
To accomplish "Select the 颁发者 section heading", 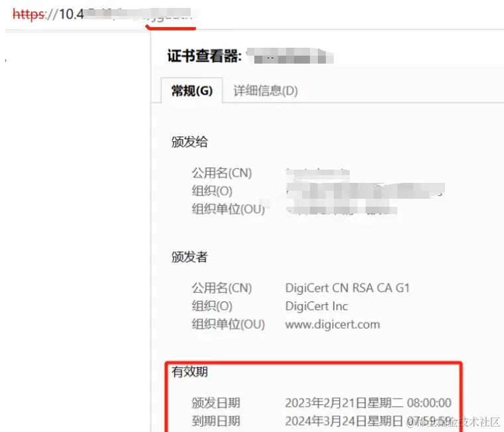I will point(189,256).
